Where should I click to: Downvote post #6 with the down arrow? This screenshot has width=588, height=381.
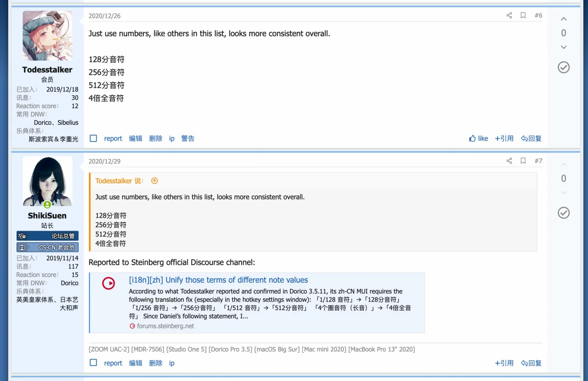click(564, 47)
